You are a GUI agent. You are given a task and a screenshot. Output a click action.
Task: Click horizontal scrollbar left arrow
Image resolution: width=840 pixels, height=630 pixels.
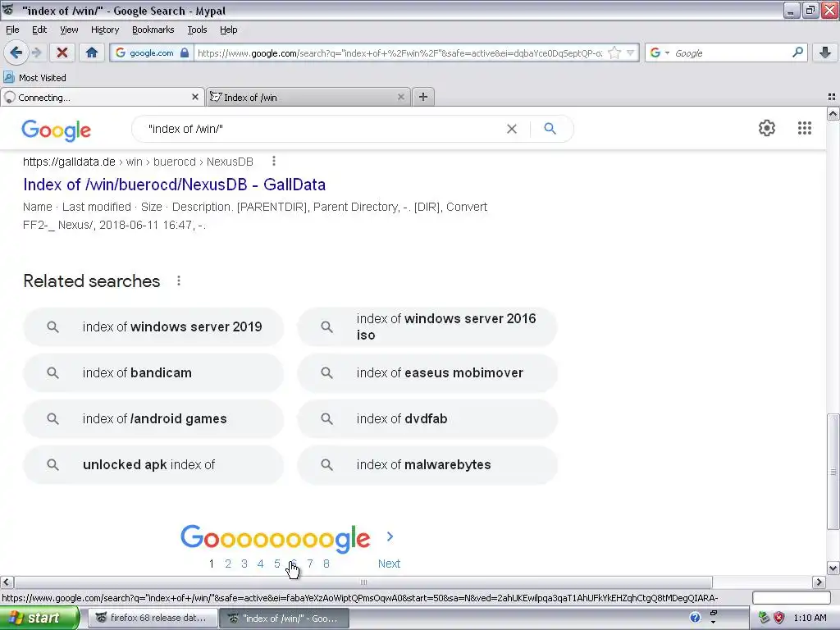coord(7,582)
